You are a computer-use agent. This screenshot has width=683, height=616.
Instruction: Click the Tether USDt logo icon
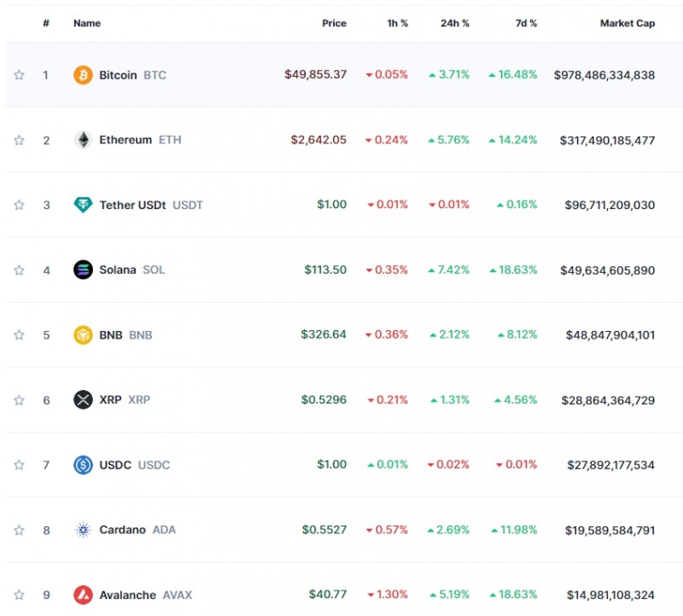(x=83, y=205)
